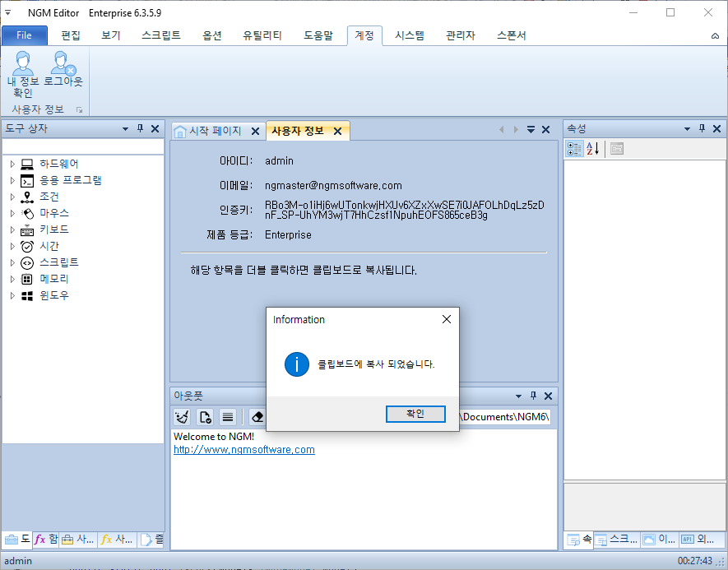Open the 스크... tab at bottom right
728x570 pixels.
617,540
